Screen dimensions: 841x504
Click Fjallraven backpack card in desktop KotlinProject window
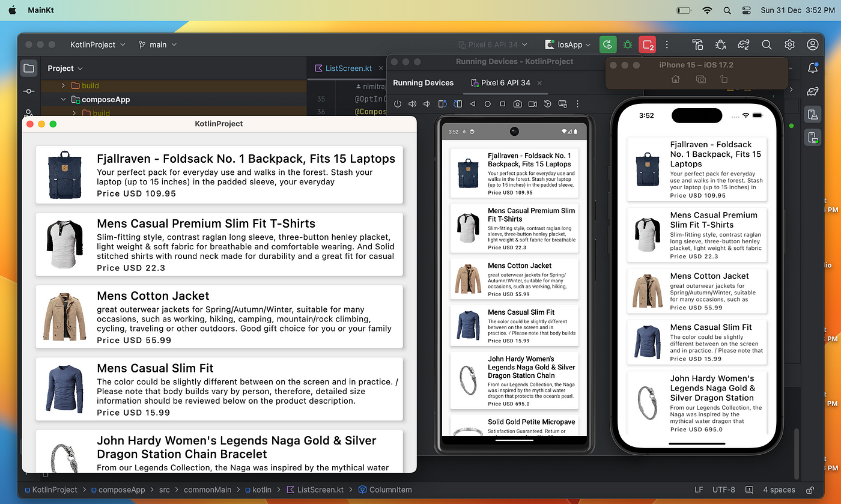click(x=219, y=174)
